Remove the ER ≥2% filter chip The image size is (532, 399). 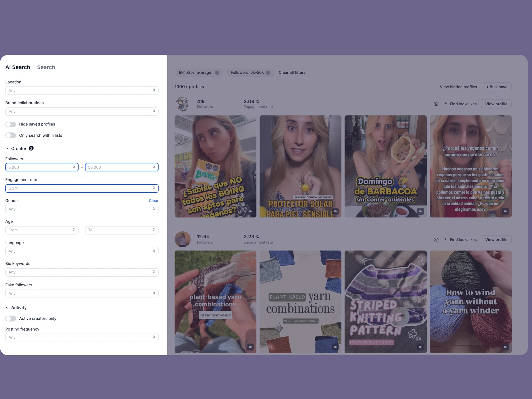point(217,73)
